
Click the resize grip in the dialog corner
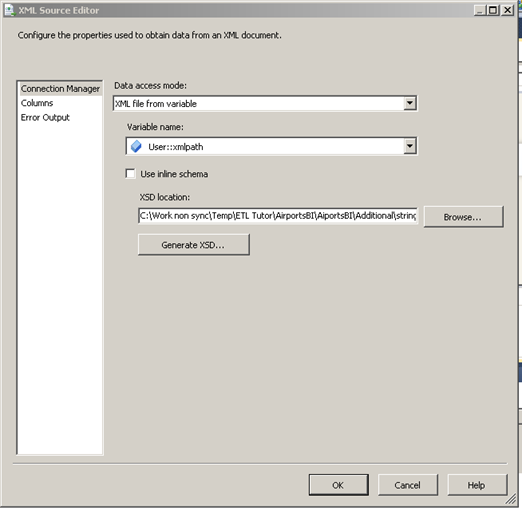pos(510,499)
